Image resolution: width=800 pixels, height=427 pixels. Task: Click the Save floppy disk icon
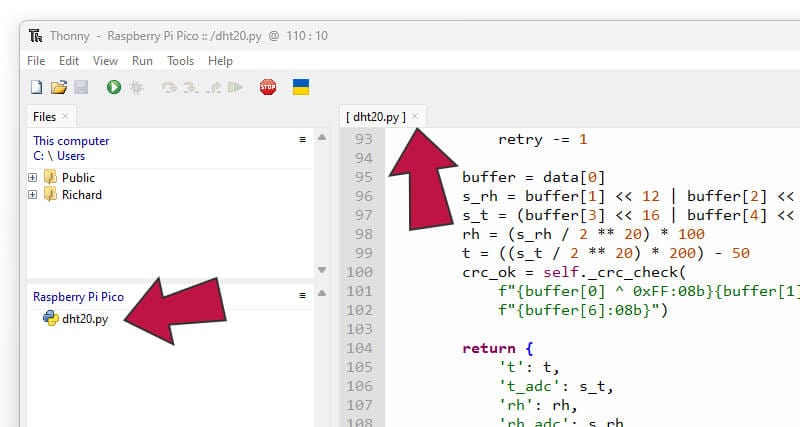coord(81,87)
